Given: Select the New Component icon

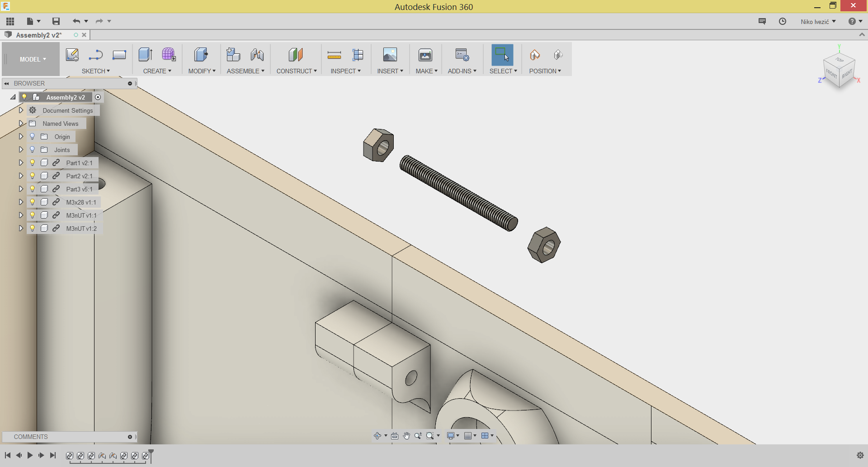Looking at the screenshot, I should (x=233, y=55).
